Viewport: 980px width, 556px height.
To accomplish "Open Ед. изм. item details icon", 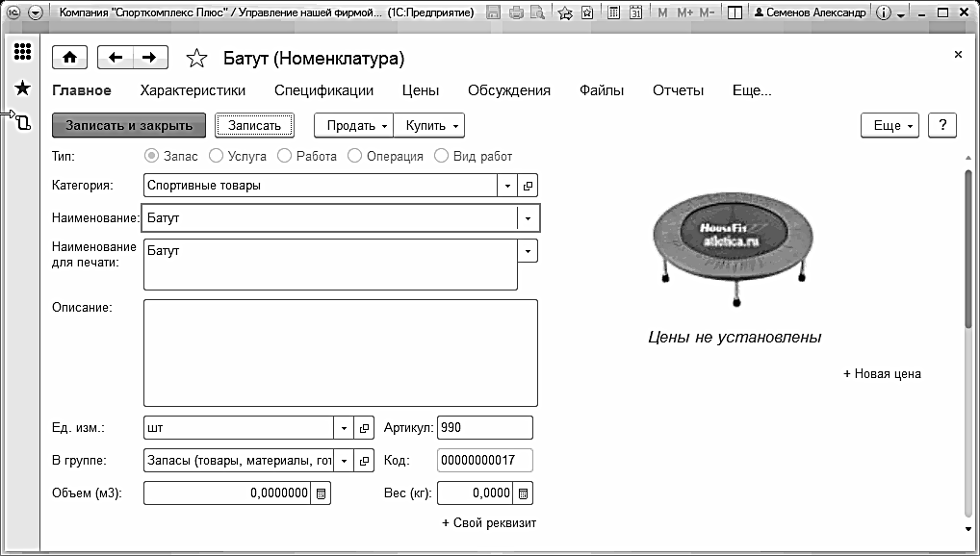I will coord(364,428).
